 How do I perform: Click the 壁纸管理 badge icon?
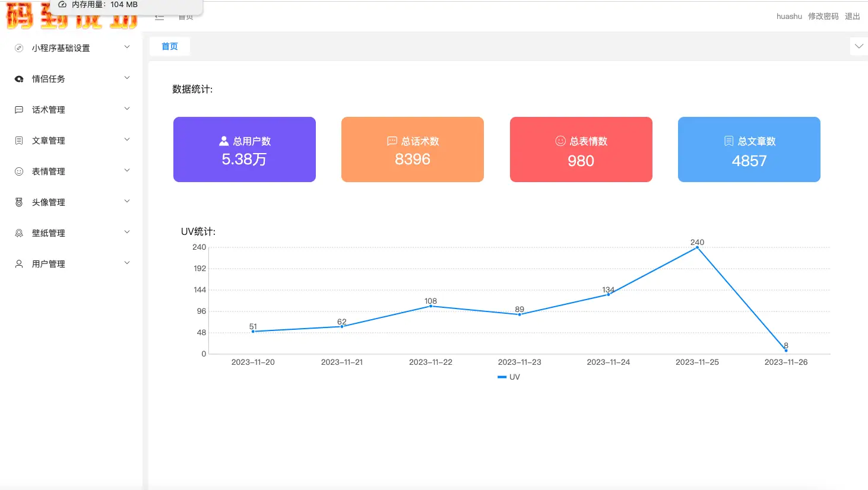click(x=19, y=233)
